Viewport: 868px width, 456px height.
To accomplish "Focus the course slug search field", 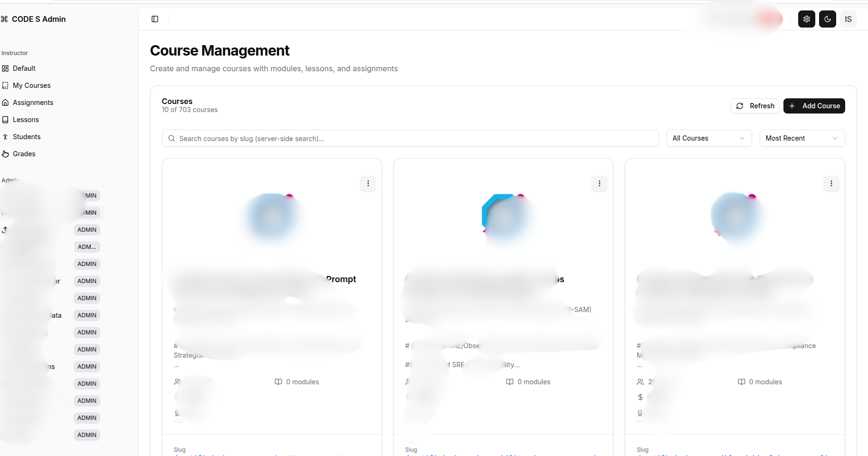I will click(x=410, y=138).
